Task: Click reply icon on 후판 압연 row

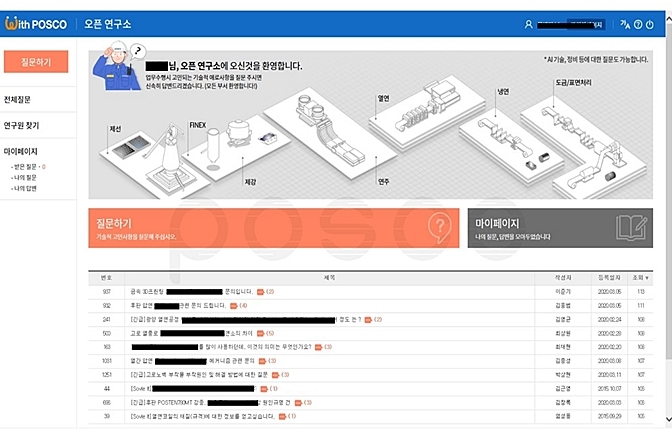Action: (x=234, y=306)
